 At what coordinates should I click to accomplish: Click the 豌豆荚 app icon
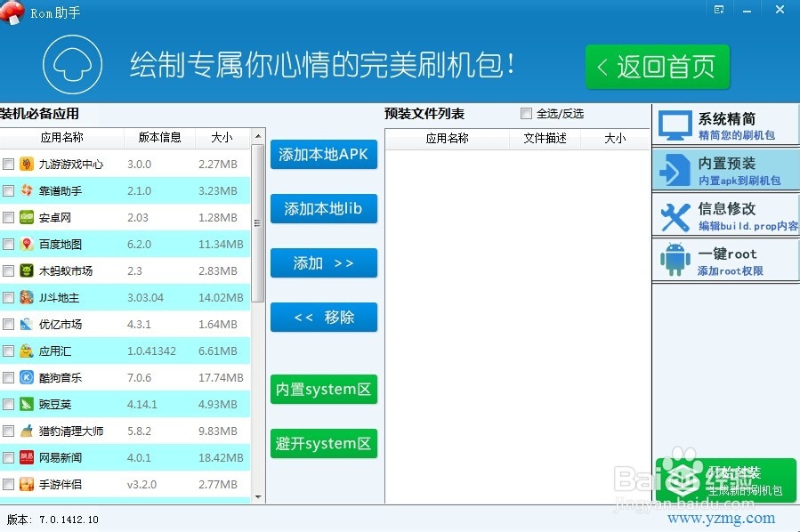pyautogui.click(x=27, y=404)
